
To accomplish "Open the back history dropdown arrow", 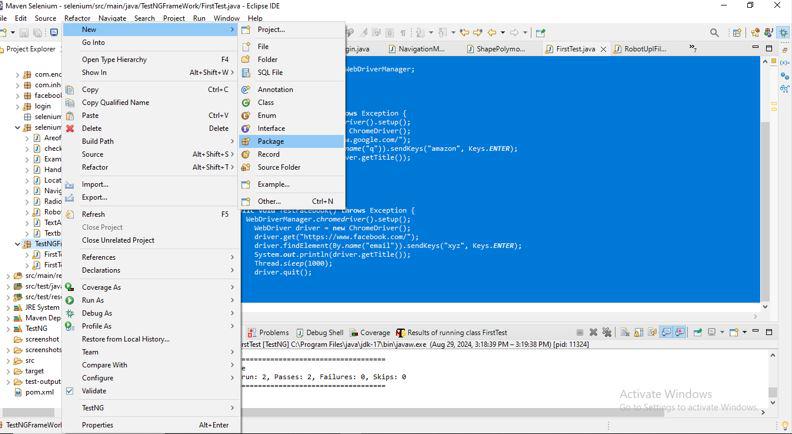I will [503, 32].
